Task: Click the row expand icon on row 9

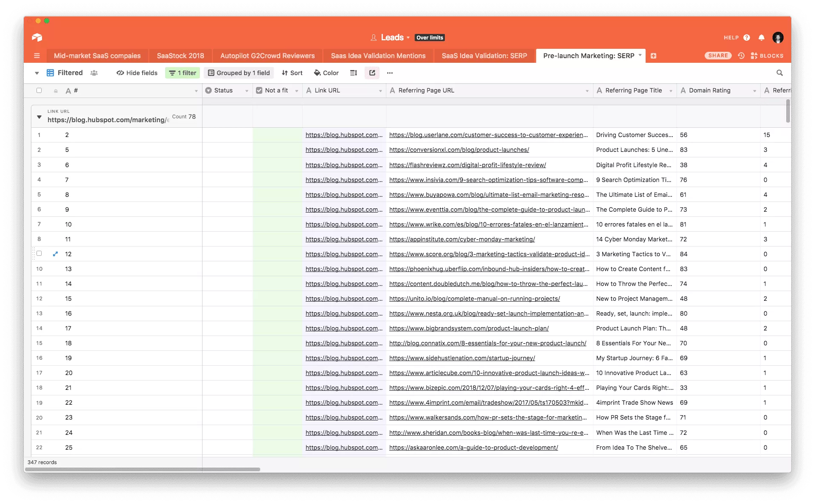Action: 54,254
